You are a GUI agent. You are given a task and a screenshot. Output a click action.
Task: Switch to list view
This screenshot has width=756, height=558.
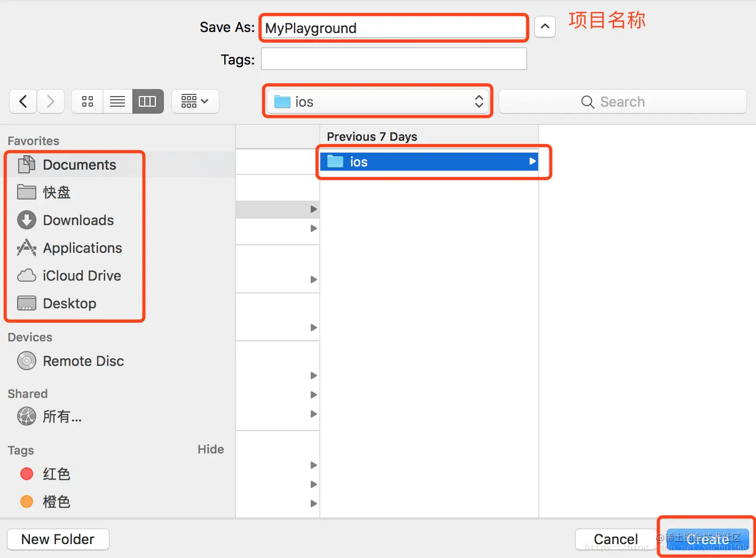point(117,101)
